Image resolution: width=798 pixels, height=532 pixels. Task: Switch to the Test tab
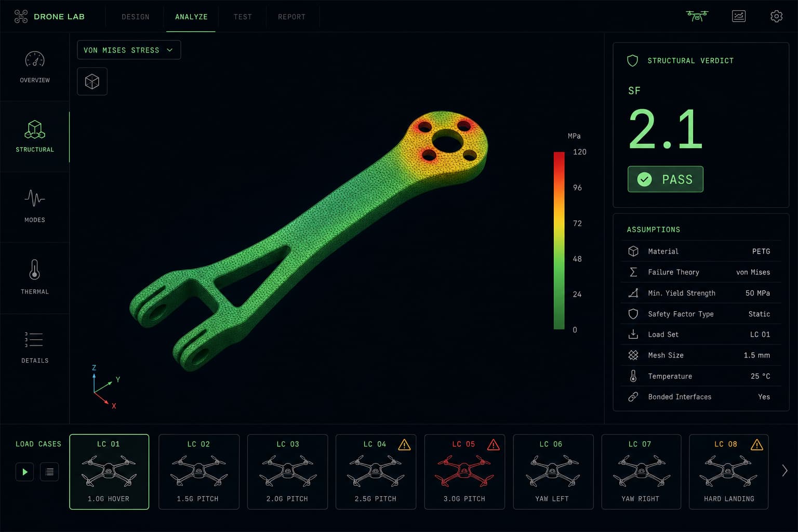tap(243, 17)
